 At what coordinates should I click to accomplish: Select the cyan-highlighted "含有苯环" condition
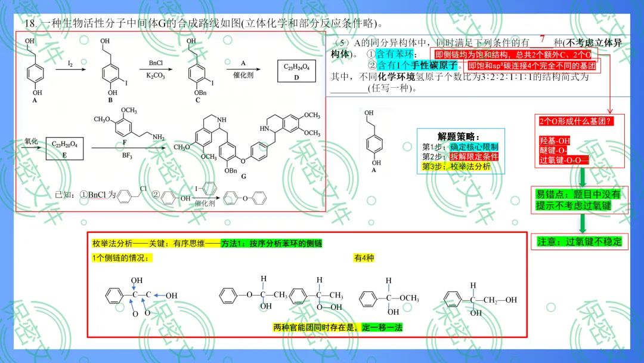[395, 54]
